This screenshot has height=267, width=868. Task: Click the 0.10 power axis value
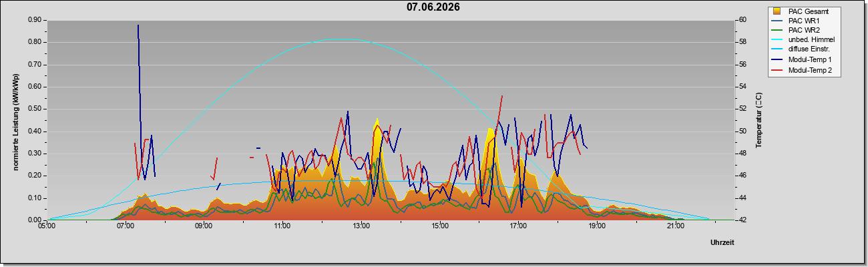[x=35, y=198]
